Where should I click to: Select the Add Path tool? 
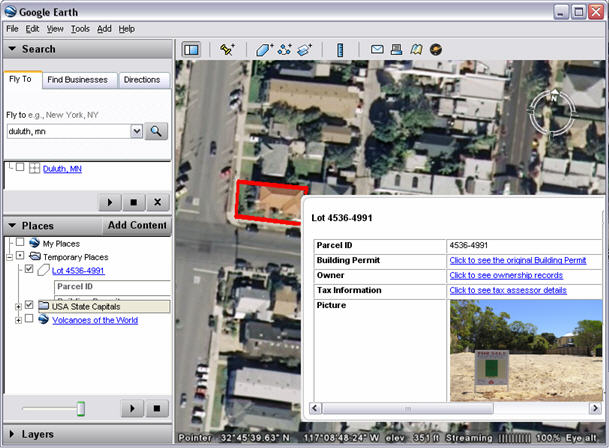point(284,50)
